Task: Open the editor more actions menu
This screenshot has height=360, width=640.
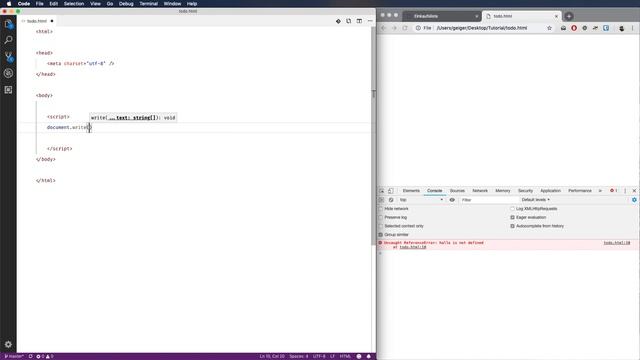Action: (x=370, y=21)
